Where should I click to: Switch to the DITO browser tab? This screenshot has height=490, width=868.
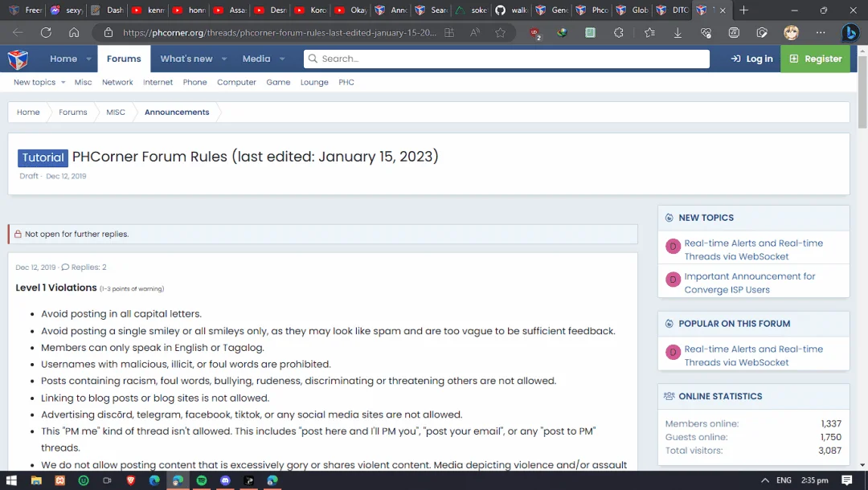point(674,10)
